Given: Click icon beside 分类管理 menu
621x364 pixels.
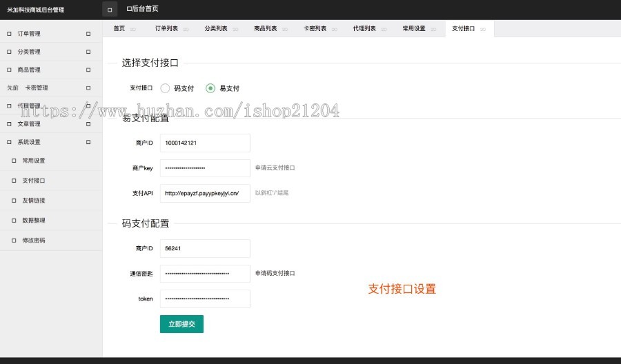Looking at the screenshot, I should [9, 52].
